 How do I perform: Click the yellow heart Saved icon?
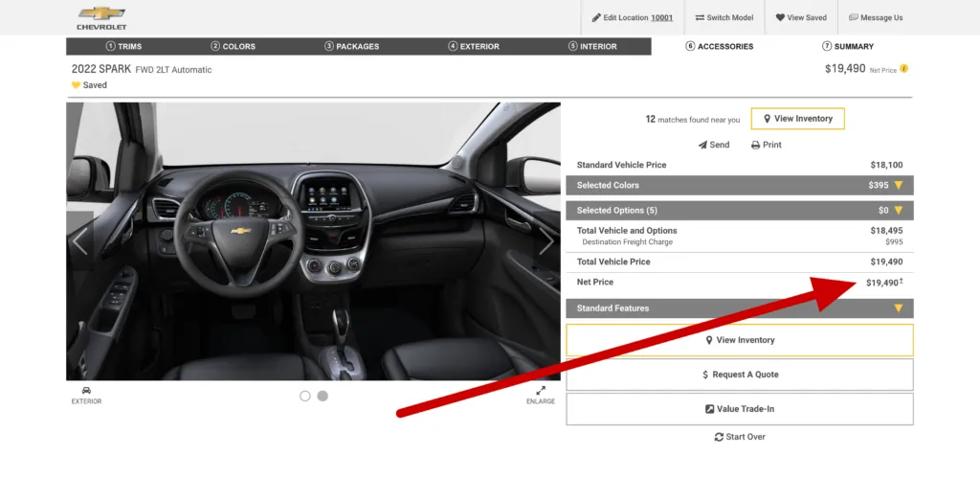pos(76,85)
